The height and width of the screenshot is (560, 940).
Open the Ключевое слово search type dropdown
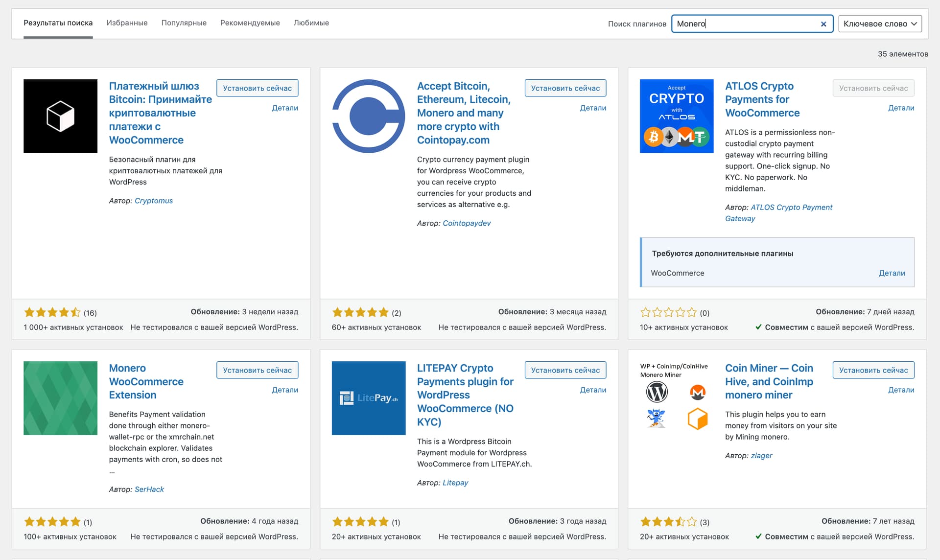880,24
